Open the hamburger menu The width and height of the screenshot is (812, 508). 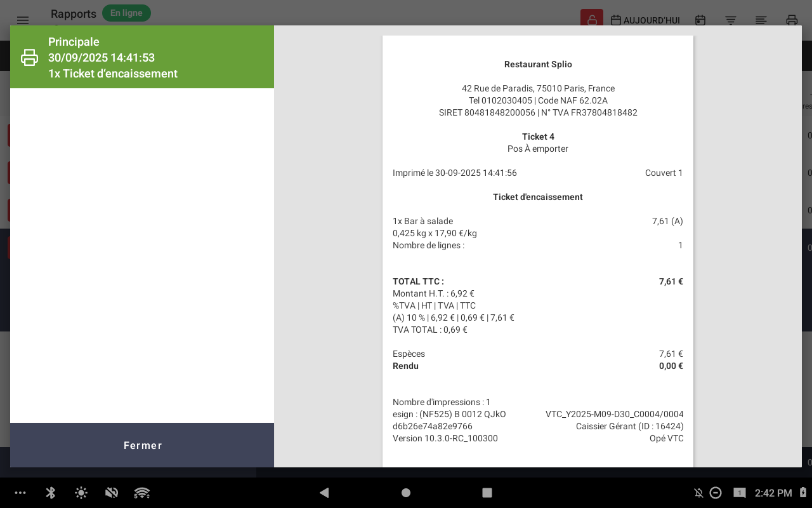pyautogui.click(x=23, y=20)
